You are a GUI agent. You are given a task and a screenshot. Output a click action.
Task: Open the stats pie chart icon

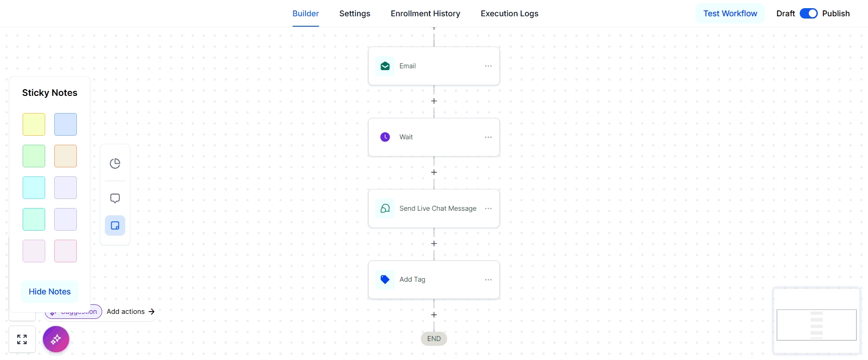click(x=115, y=163)
